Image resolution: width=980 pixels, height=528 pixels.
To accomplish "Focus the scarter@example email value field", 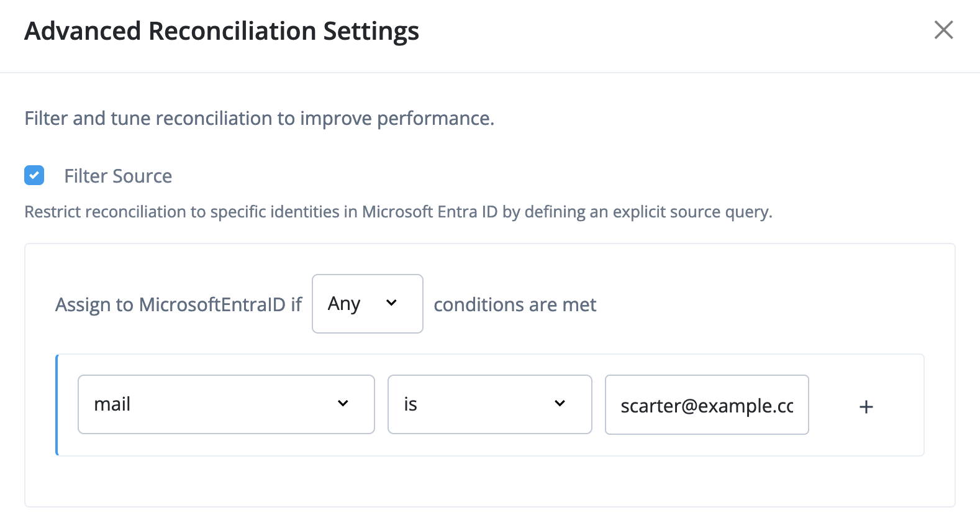I will tap(706, 405).
